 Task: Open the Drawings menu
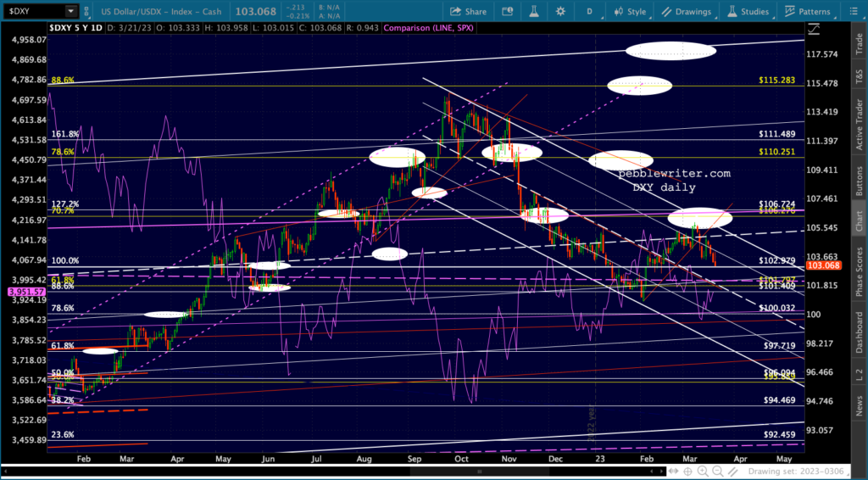[x=687, y=11]
